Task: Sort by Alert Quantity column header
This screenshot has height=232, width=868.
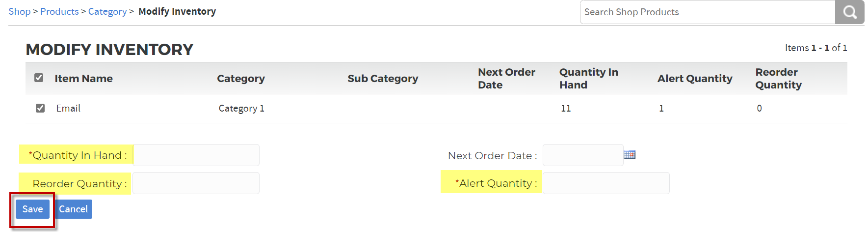Action: point(695,78)
